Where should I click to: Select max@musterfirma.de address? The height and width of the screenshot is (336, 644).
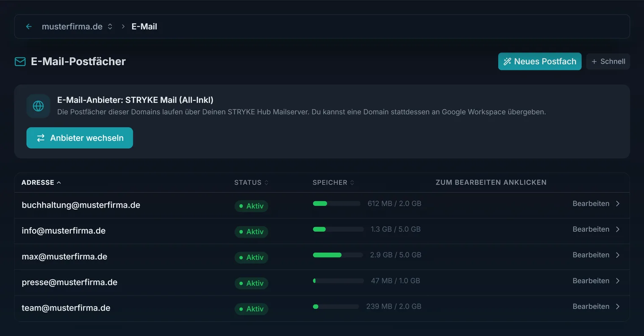click(x=64, y=257)
